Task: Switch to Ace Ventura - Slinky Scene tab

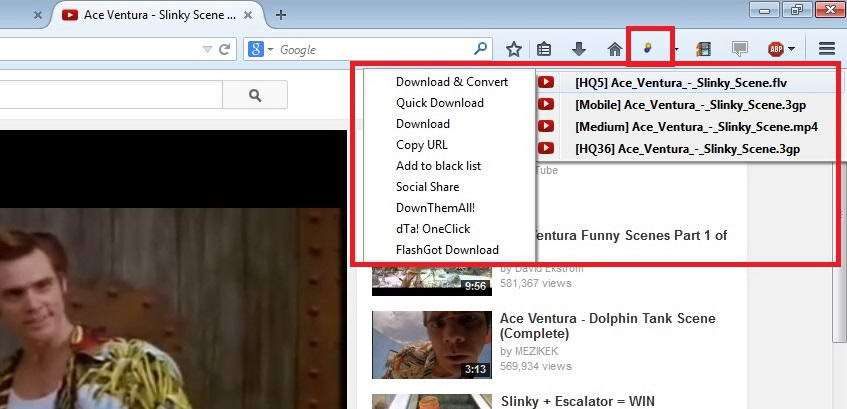Action: click(x=157, y=15)
